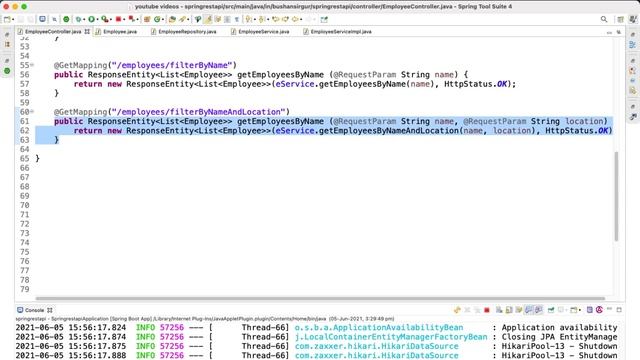Image resolution: width=640 pixels, height=360 pixels.
Task: Click the Open Type toolbar icon
Action: click(172, 19)
